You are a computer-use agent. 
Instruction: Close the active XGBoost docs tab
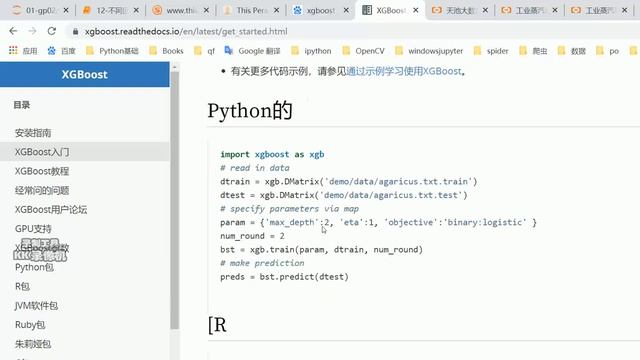(416, 10)
